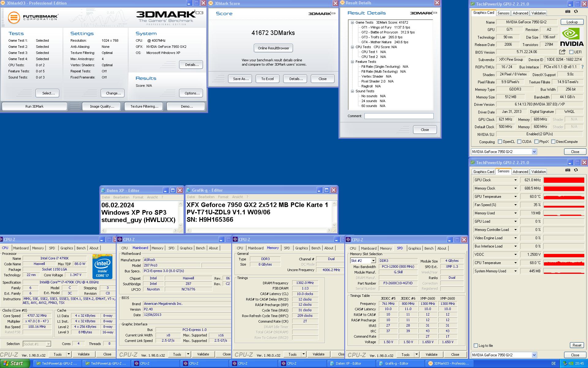Viewport: 588px width, 368px height.
Task: Toggle the UEFI checkbox in GPU-Z
Action: coord(571,52)
